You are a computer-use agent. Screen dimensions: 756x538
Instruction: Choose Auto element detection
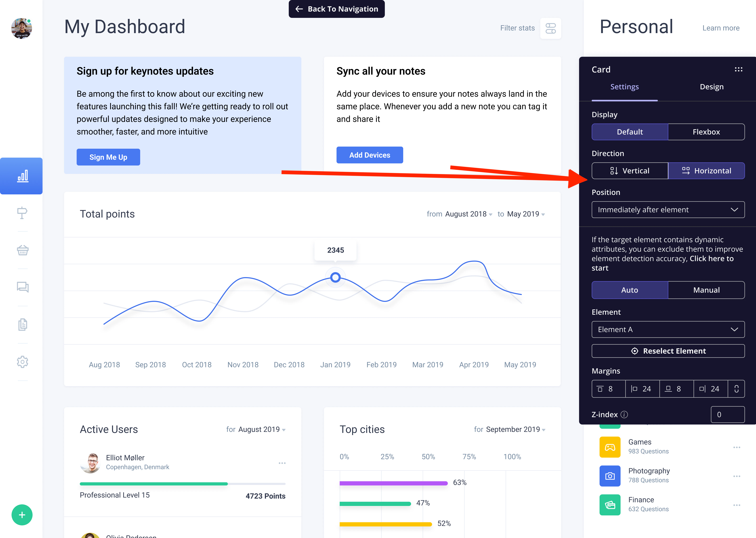click(x=630, y=290)
